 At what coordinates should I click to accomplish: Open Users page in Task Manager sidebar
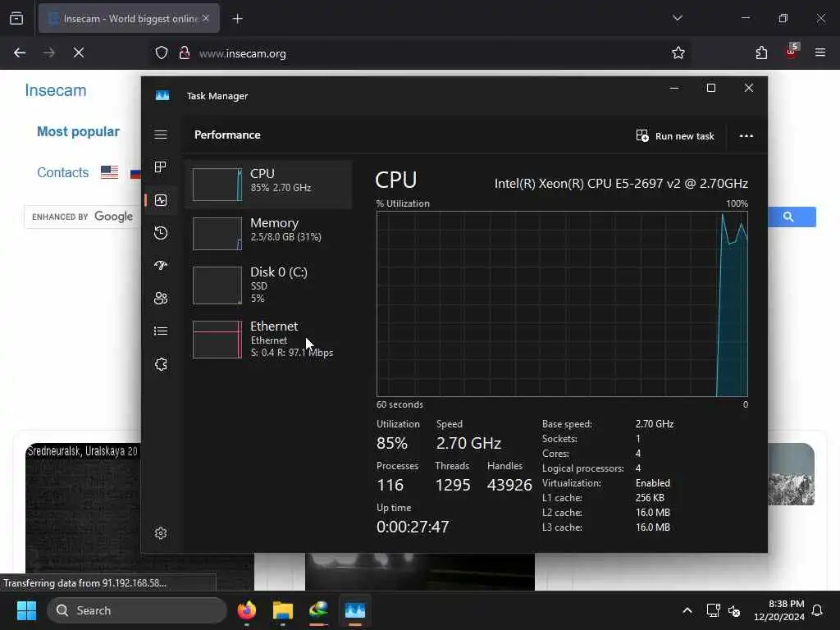click(x=161, y=299)
